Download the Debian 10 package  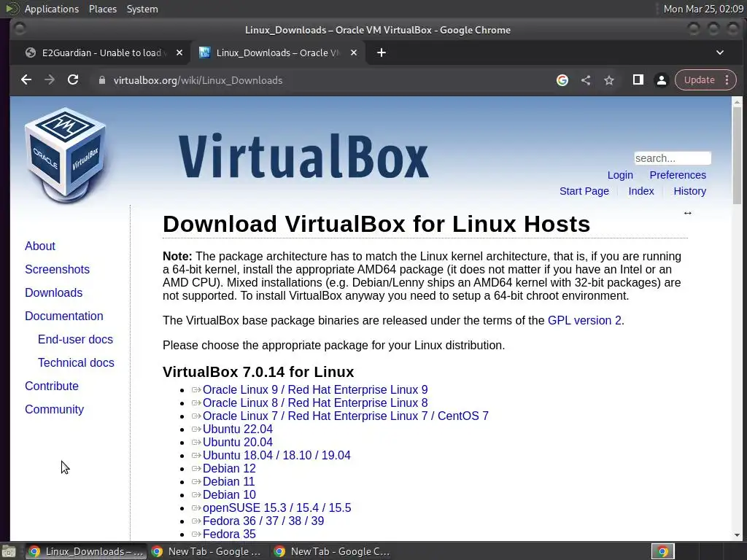229,495
